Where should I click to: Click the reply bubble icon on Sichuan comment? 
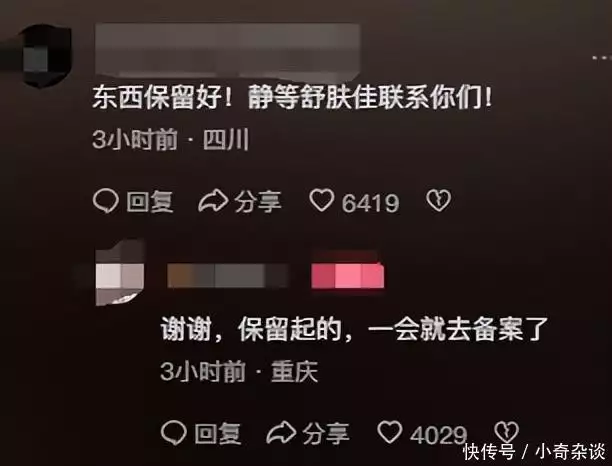pos(105,201)
